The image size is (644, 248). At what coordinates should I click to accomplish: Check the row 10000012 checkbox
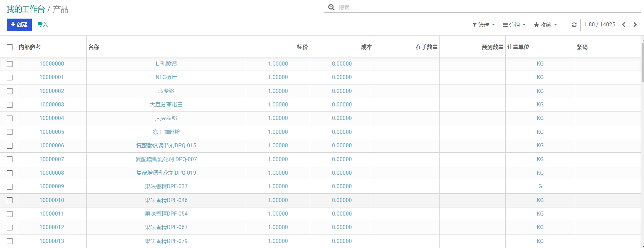(x=9, y=227)
